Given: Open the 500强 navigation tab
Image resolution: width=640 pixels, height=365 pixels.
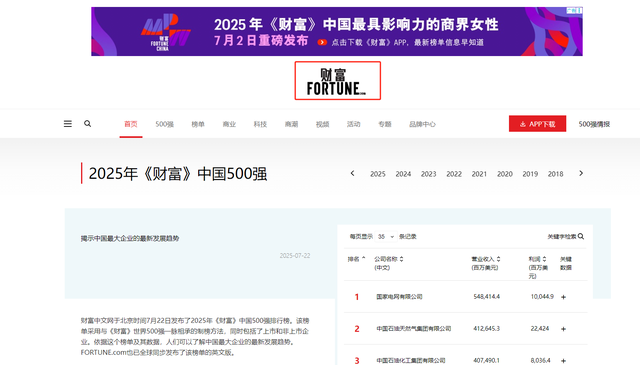Looking at the screenshot, I should [164, 124].
